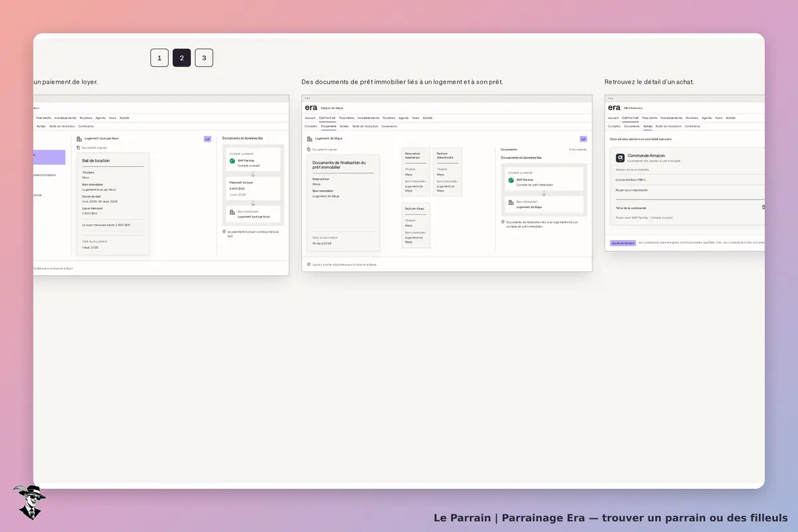The width and height of the screenshot is (798, 532).
Task: Select the Achats sub-tab in the Mes finances window
Action: coord(648,126)
